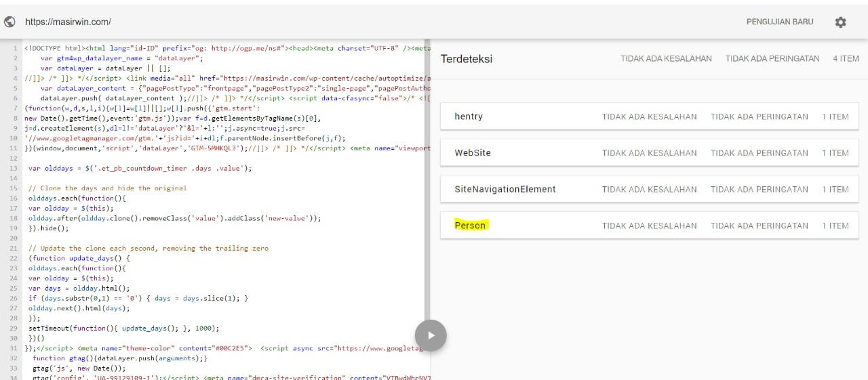Click 1 ITEM in the SiteNavigationElement row
Screen dimensions: 868x380
pos(835,190)
